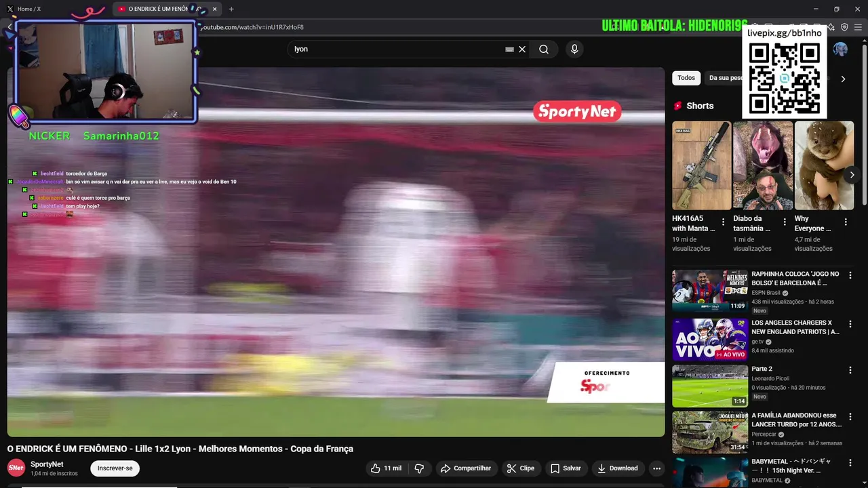This screenshot has width=868, height=488.
Task: Click 'RAPHINHA COLOCA JOGO NO BOLSO' title
Action: click(795, 279)
